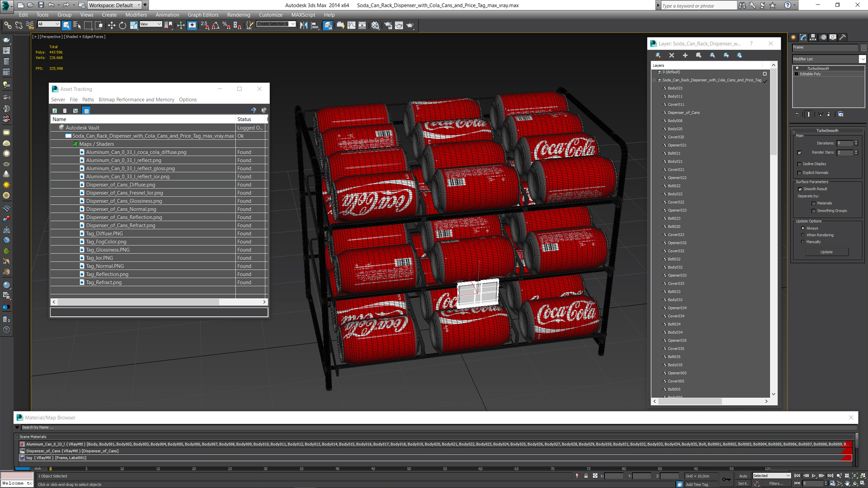
Task: Open the MAXScript menu
Action: [303, 15]
